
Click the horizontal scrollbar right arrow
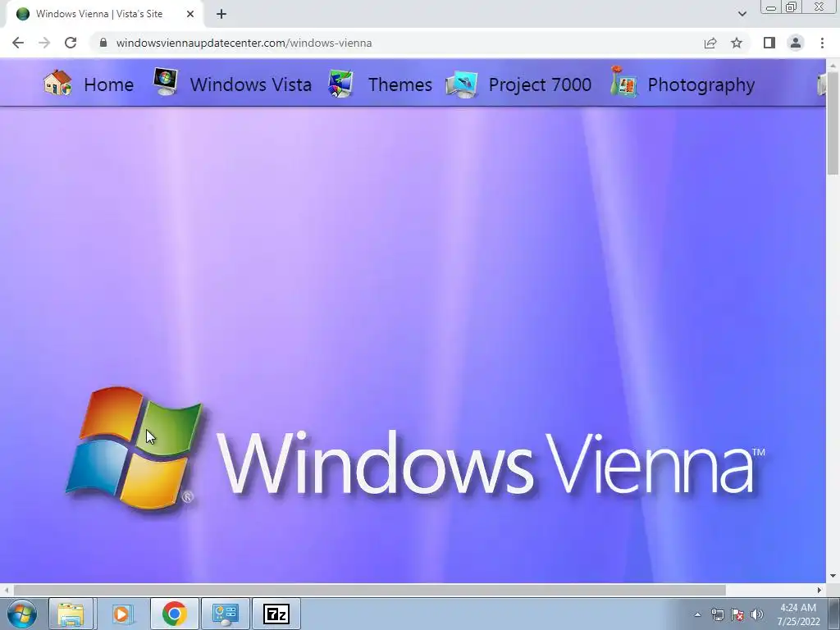coord(819,590)
